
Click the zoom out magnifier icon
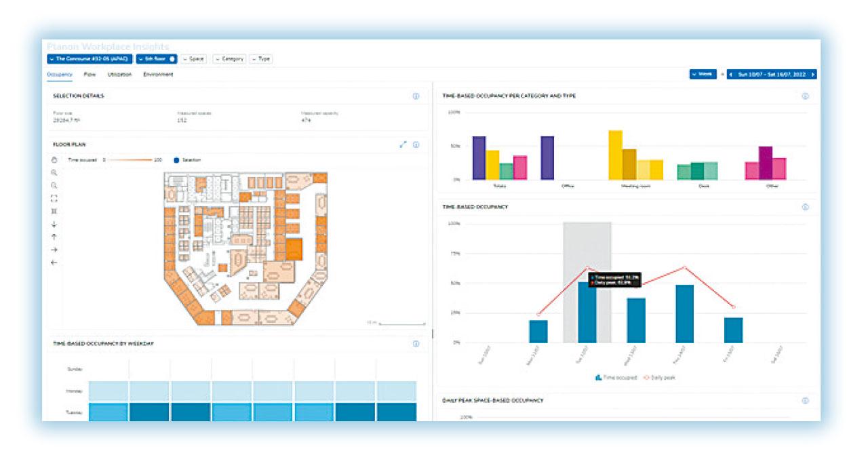tap(54, 185)
